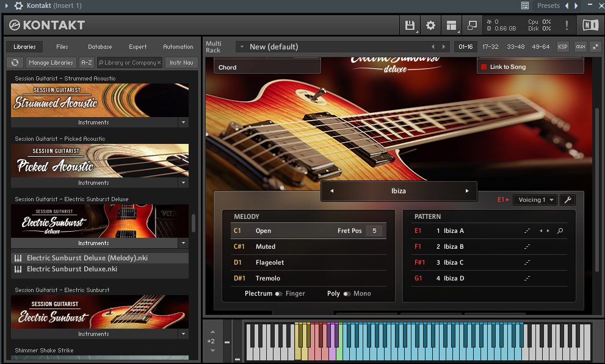
Task: Switch to the Libraries tab
Action: pyautogui.click(x=24, y=46)
